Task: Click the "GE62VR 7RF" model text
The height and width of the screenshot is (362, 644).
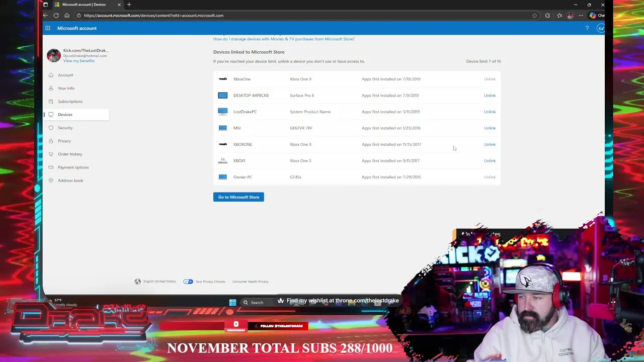Action: [x=301, y=128]
